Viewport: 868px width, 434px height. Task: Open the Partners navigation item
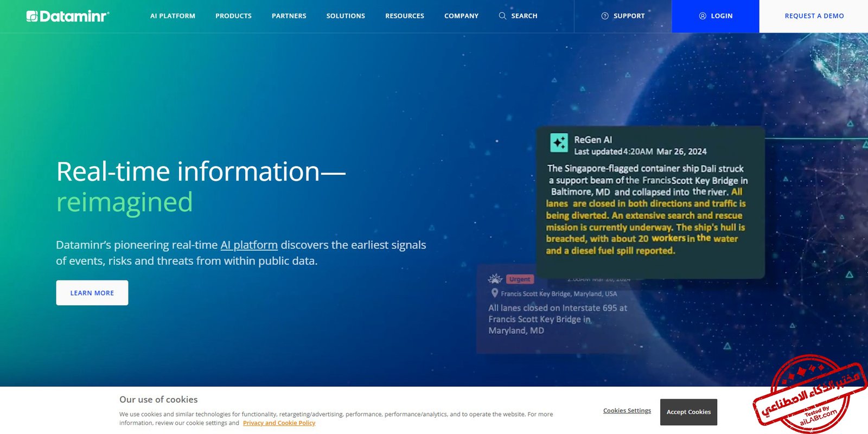click(289, 16)
